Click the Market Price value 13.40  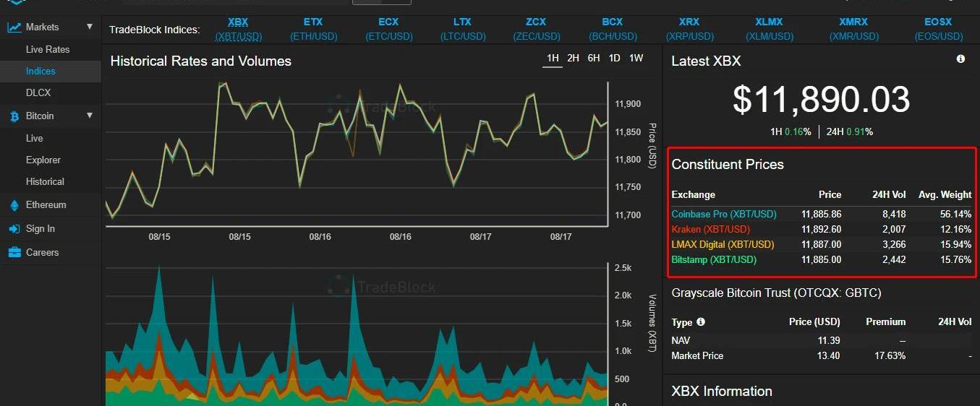830,356
